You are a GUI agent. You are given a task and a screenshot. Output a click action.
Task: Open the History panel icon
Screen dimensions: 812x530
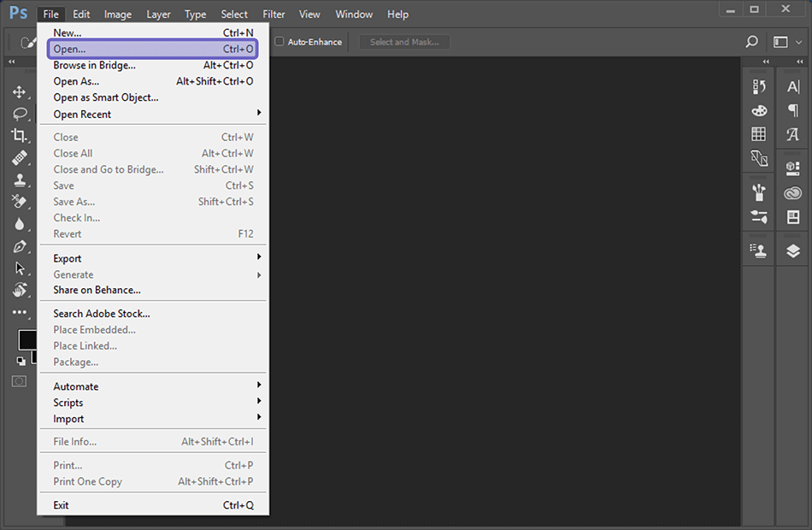click(759, 86)
